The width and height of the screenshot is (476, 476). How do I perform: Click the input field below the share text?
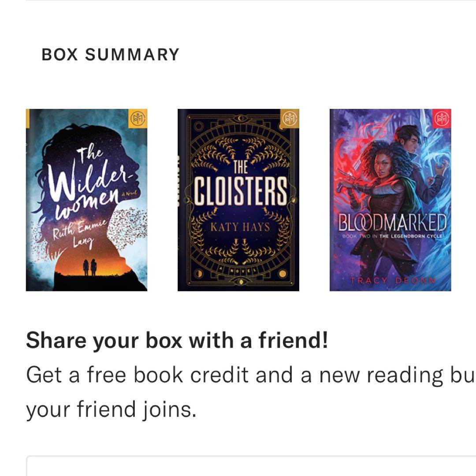pos(251,466)
